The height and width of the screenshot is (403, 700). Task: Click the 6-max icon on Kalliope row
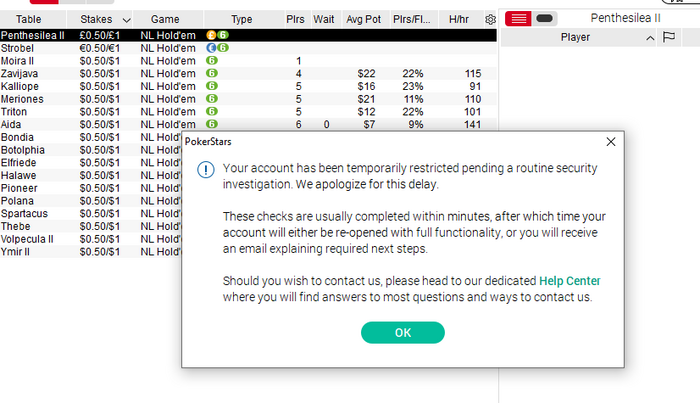[212, 86]
